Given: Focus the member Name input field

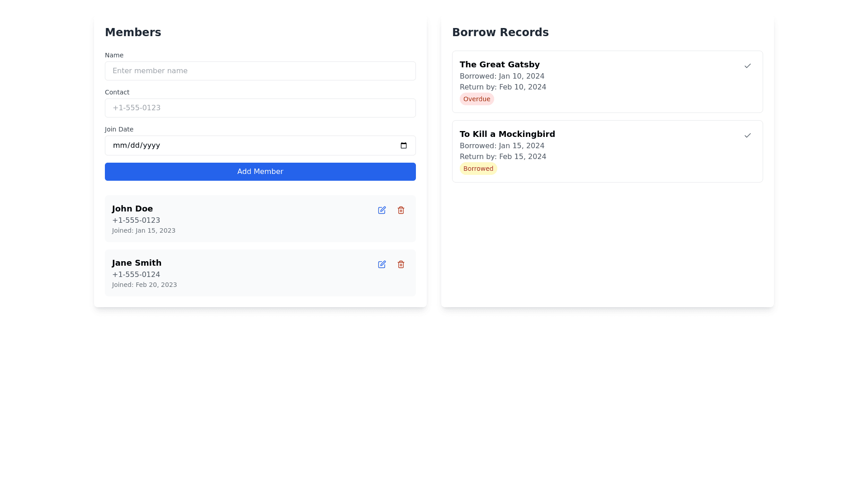Looking at the screenshot, I should pos(260,71).
